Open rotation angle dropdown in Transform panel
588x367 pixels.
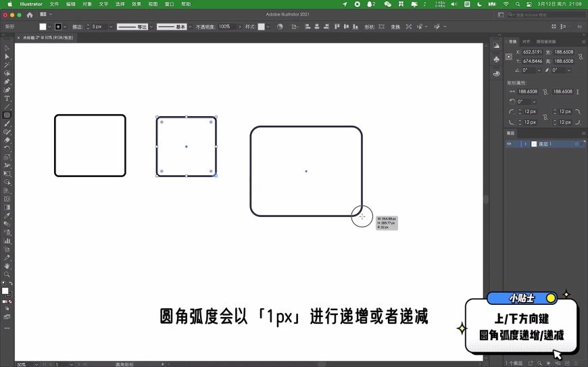539,70
